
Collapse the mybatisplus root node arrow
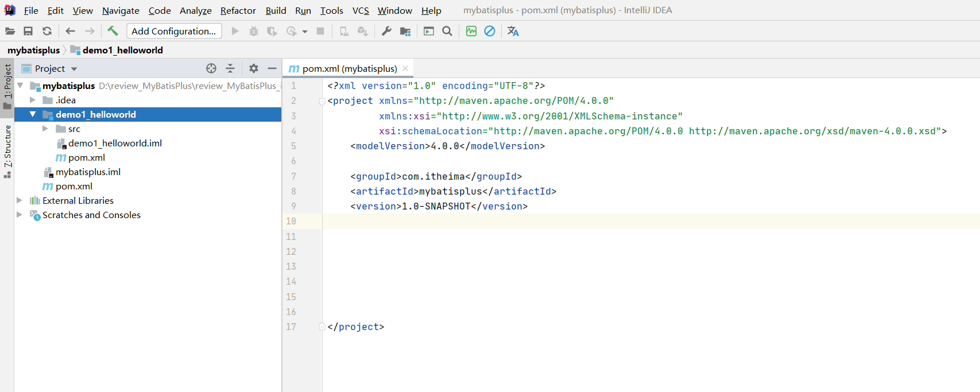click(20, 86)
